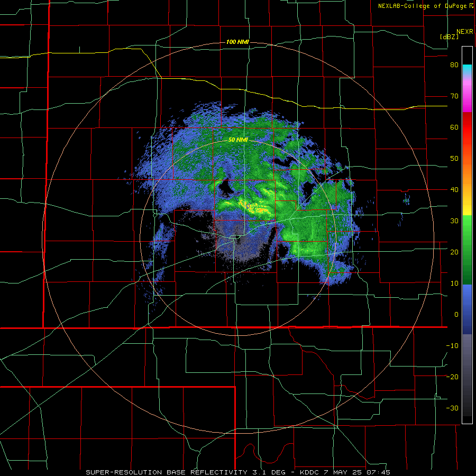Click the 10 dBZ scale value
This screenshot has width=476, height=476.
[x=454, y=283]
